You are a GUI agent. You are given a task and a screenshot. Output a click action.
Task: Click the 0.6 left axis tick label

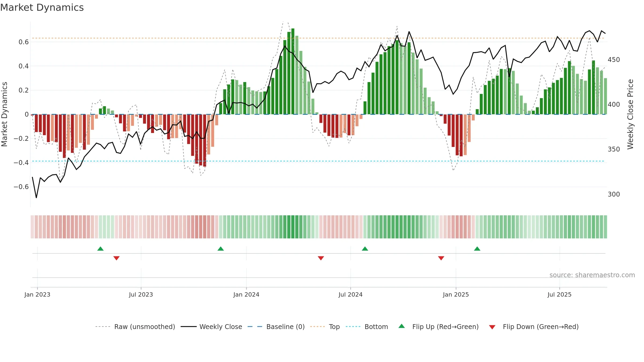click(24, 42)
